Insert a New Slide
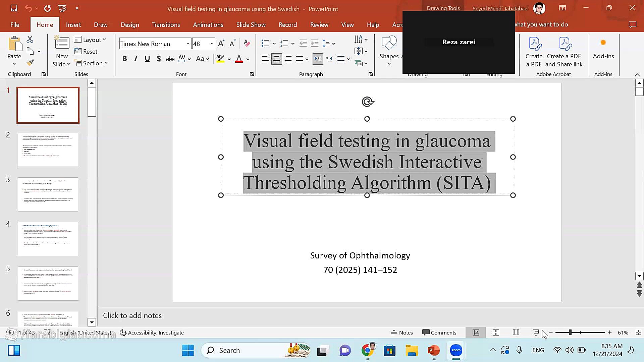This screenshot has width=644, height=362. point(62,44)
